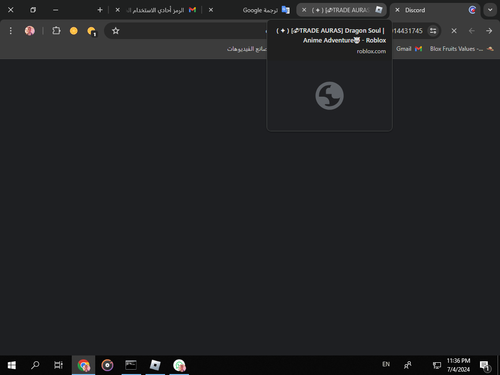
Task: Click the tab preview thumbnail placeholder
Action: pyautogui.click(x=329, y=96)
